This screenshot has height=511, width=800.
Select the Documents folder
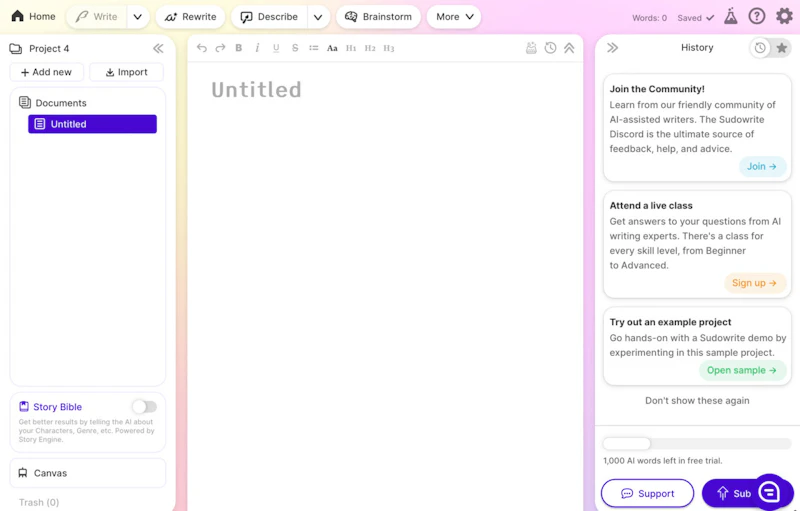[53, 103]
